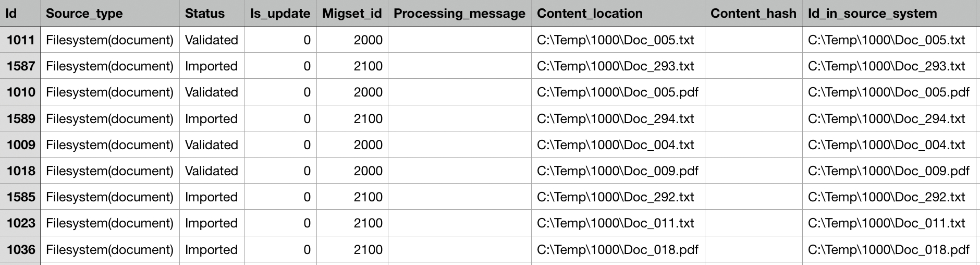Select row header 1587
Screen dimensions: 980x265
pos(20,66)
